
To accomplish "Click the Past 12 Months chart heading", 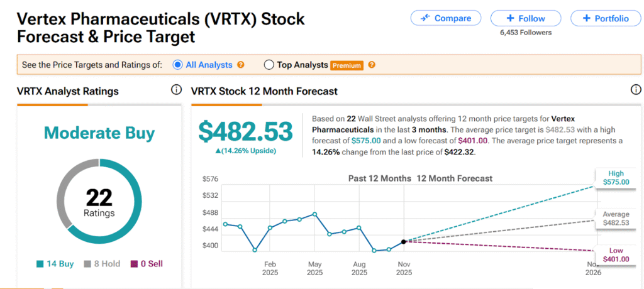I will [x=379, y=178].
